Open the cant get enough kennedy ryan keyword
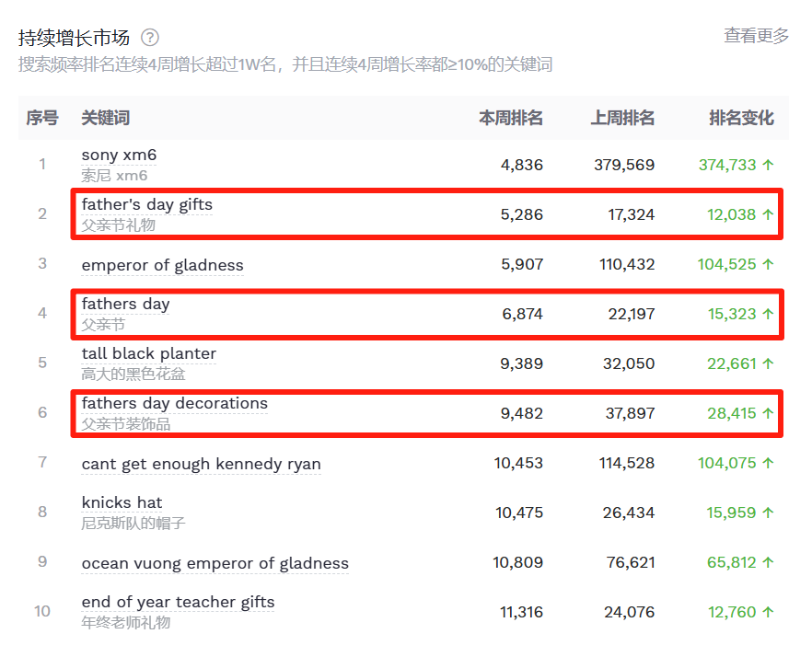 tap(201, 464)
